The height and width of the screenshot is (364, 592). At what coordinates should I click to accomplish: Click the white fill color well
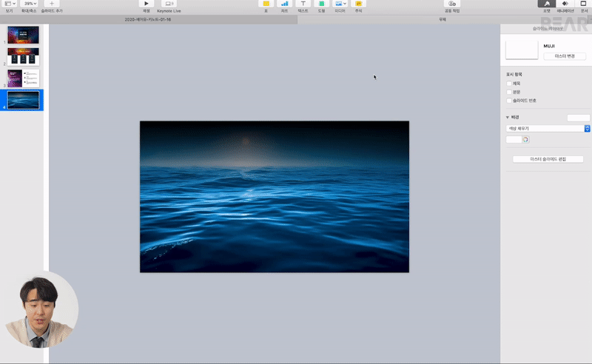(x=514, y=140)
